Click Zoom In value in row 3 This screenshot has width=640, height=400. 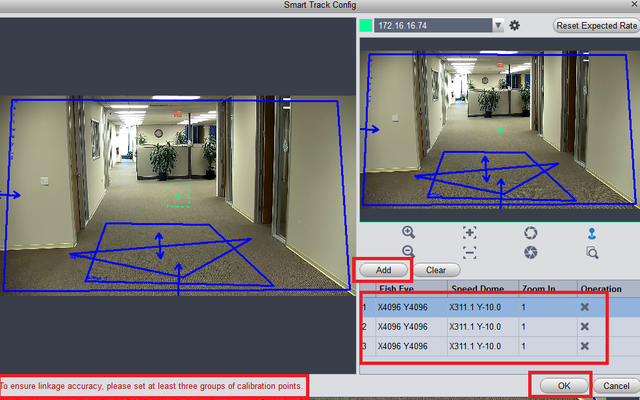[x=548, y=346]
